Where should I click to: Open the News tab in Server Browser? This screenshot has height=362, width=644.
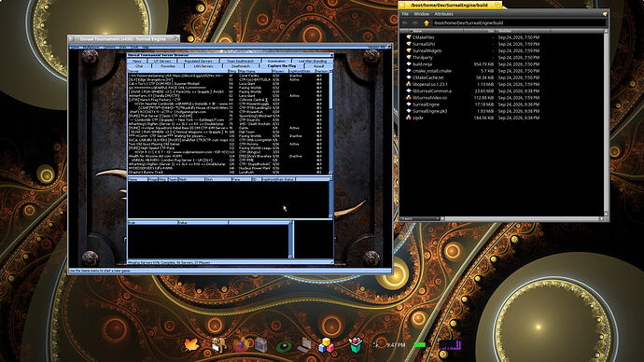coord(137,62)
